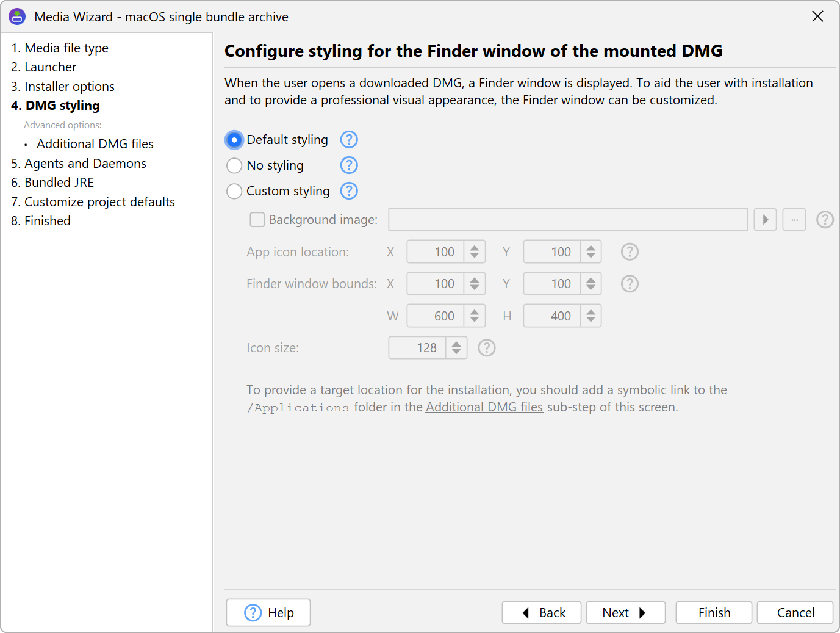The height and width of the screenshot is (633, 840).
Task: Click the background image variables arrow button
Action: coord(765,220)
